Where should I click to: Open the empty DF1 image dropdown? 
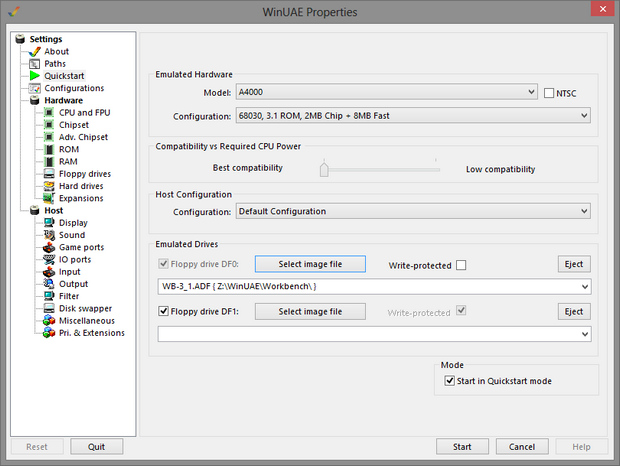pyautogui.click(x=374, y=334)
